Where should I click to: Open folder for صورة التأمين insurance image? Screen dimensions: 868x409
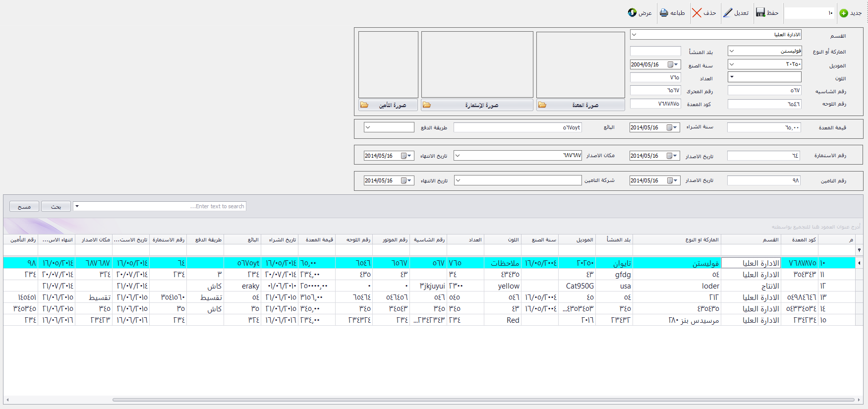click(x=364, y=105)
